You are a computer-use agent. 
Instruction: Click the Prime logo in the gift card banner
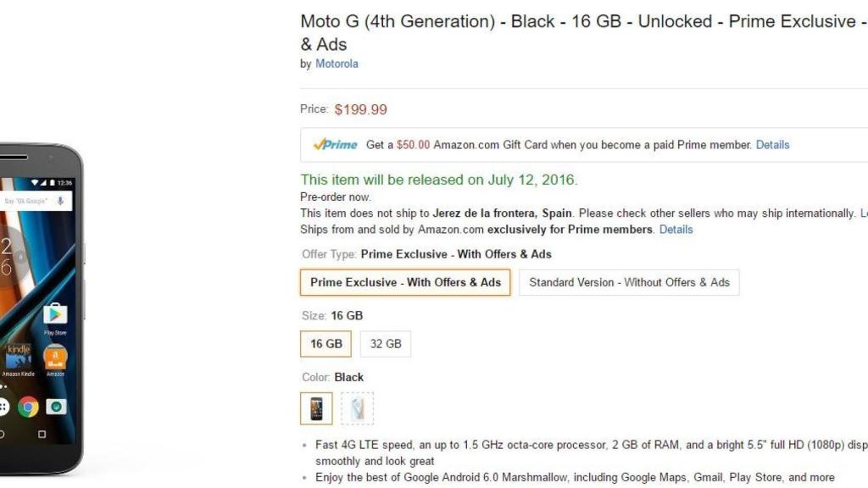(335, 145)
